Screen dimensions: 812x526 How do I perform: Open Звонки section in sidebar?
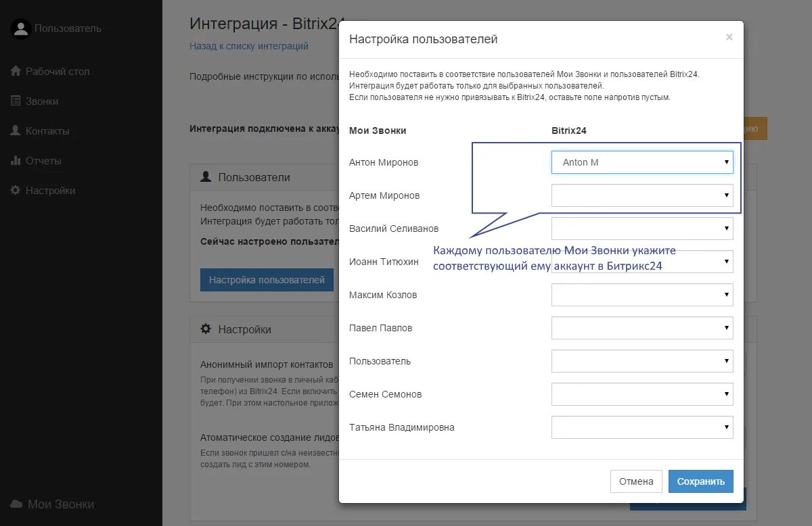42,101
